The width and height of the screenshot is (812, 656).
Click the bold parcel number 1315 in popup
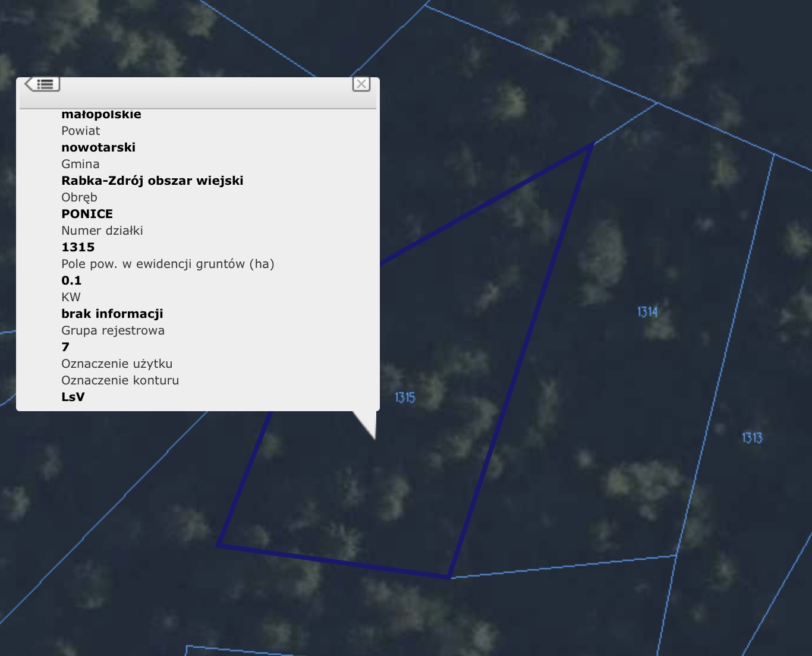pos(78,247)
